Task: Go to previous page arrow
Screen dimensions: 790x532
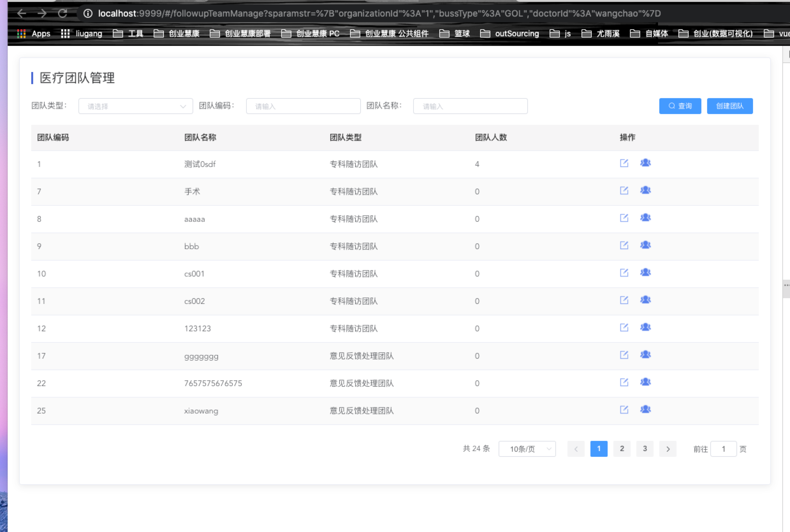Action: (x=576, y=449)
